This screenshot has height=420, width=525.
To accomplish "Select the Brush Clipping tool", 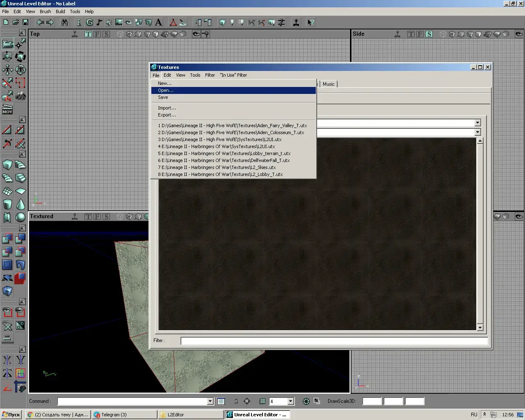I will click(x=7, y=83).
